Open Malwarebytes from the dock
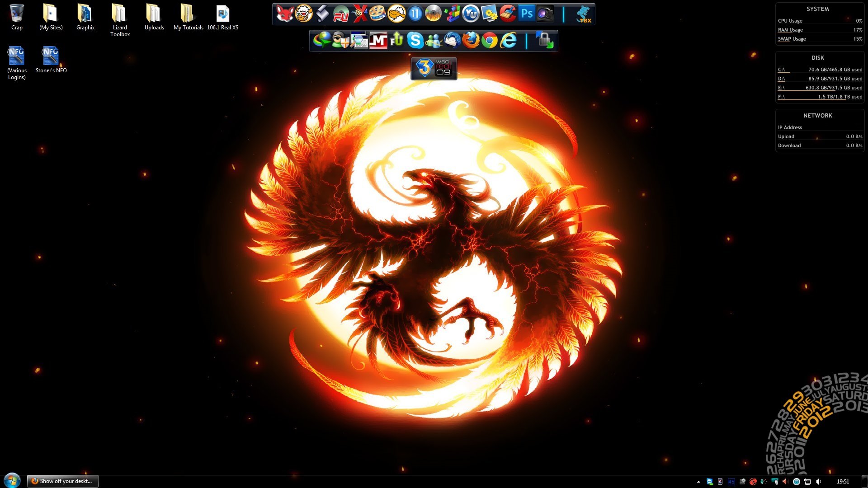Viewport: 868px width, 488px height. click(x=378, y=41)
